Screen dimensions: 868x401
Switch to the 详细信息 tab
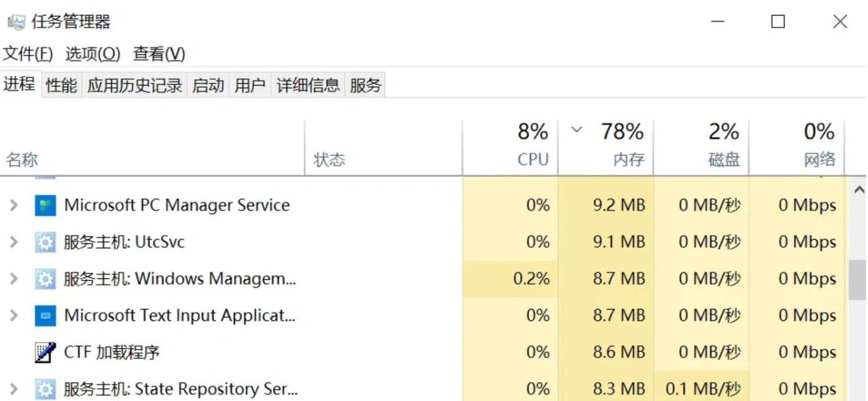[308, 85]
